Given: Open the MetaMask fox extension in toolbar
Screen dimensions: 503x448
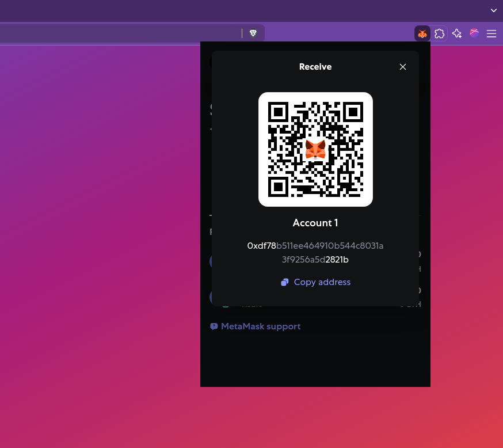Looking at the screenshot, I should (x=422, y=33).
